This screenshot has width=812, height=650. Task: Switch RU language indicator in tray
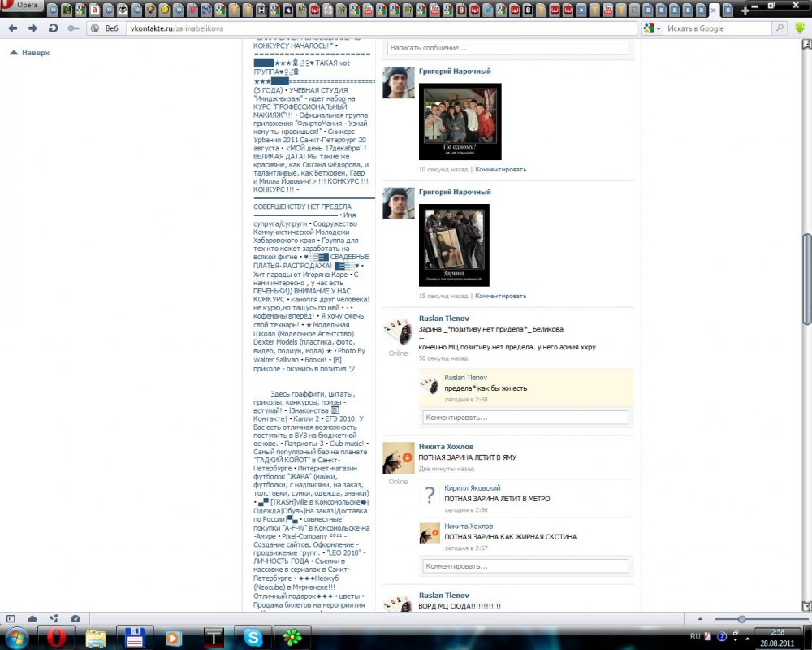coord(695,636)
